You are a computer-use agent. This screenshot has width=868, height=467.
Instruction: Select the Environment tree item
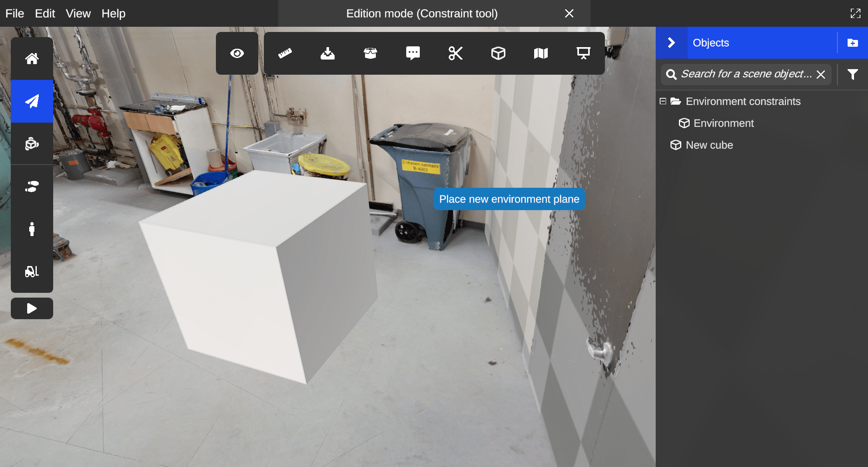pos(723,123)
